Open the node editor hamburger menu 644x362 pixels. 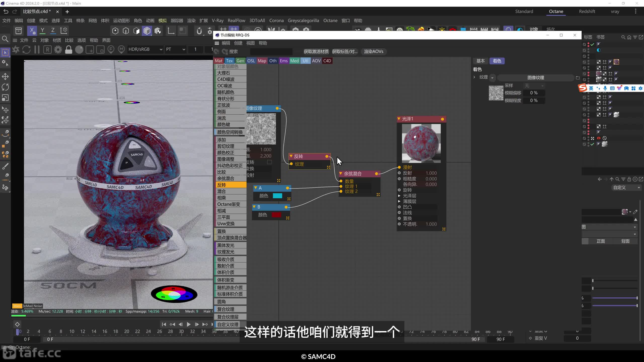pos(217,43)
